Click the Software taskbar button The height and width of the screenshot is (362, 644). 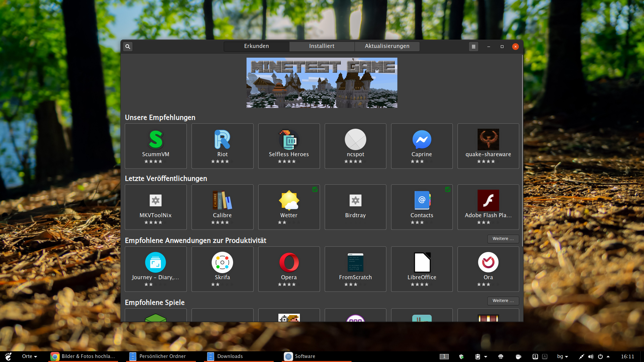(x=316, y=356)
